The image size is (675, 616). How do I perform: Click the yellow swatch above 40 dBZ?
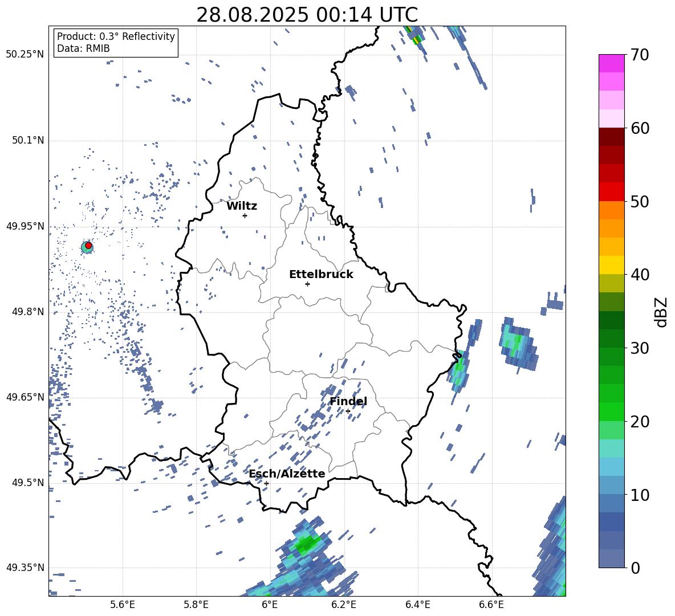[611, 265]
